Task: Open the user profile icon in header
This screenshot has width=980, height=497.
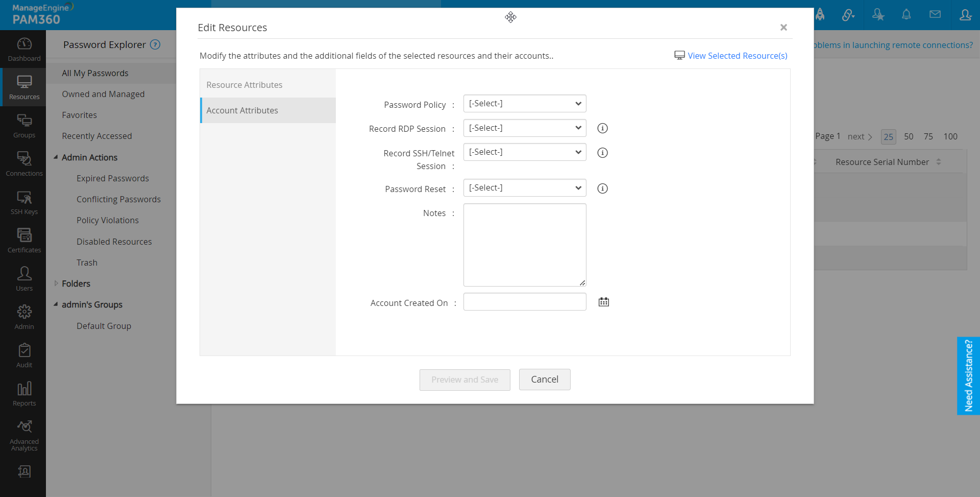Action: tap(965, 15)
